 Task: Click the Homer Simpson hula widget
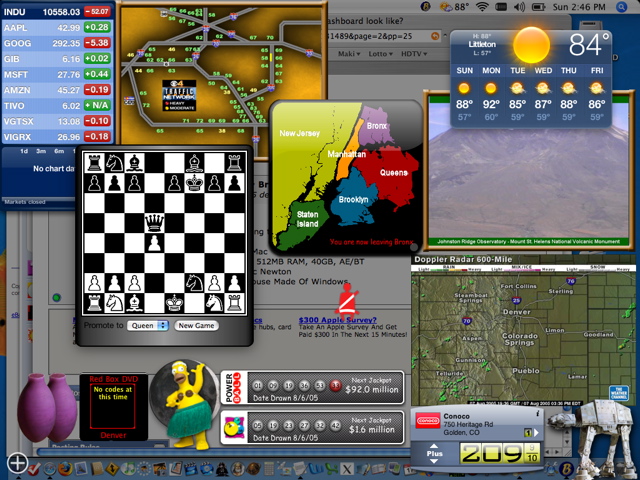pos(188,404)
